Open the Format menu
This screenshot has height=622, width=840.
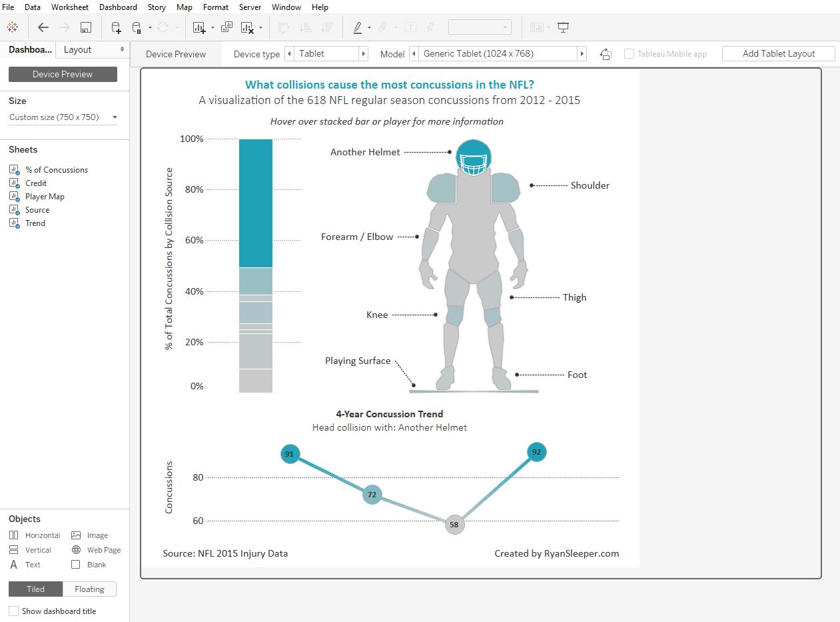pyautogui.click(x=216, y=7)
